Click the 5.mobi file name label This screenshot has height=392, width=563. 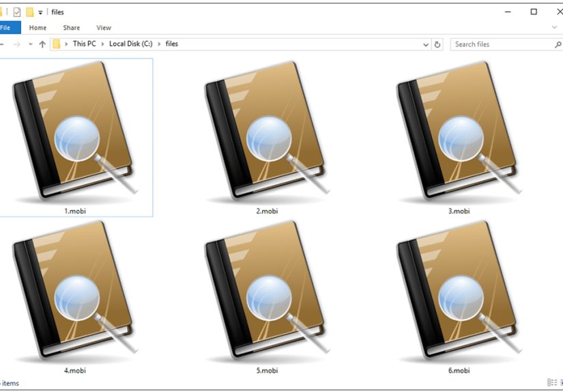click(x=267, y=370)
